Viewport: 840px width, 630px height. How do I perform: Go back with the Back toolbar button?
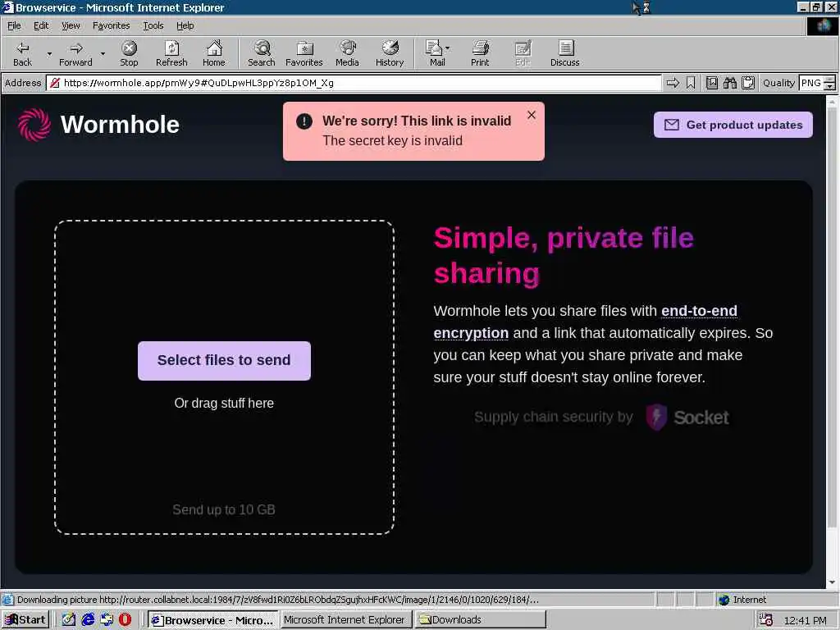(x=22, y=53)
